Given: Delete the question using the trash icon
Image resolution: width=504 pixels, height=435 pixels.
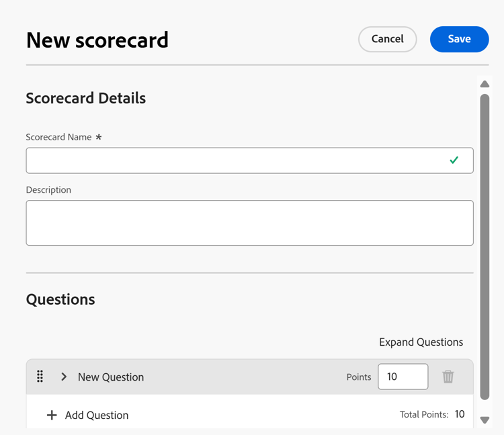Looking at the screenshot, I should pyautogui.click(x=448, y=377).
